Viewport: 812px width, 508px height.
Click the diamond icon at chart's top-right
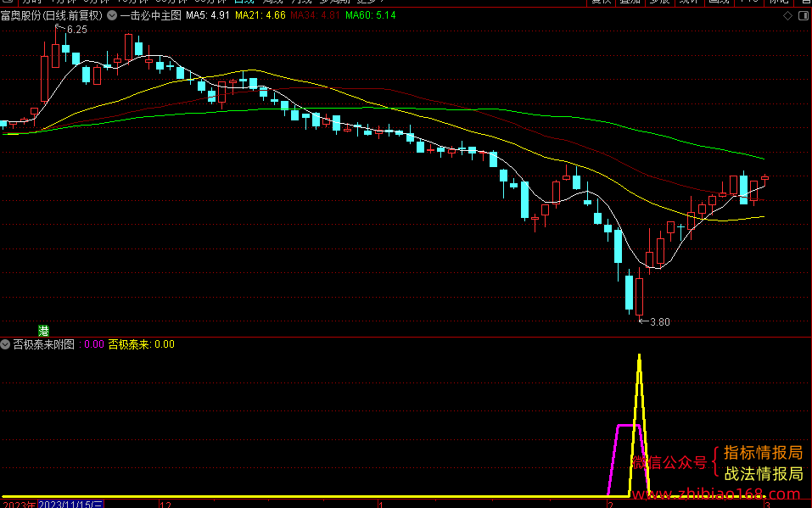coord(787,15)
